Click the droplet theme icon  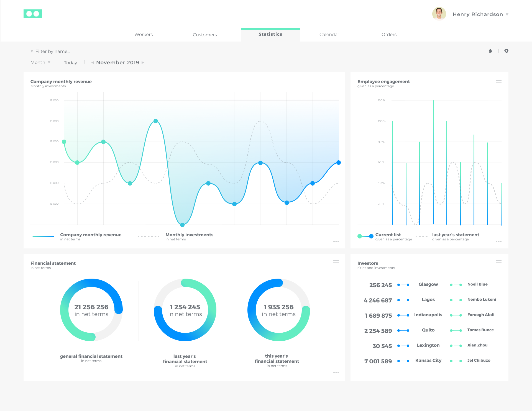(x=490, y=51)
